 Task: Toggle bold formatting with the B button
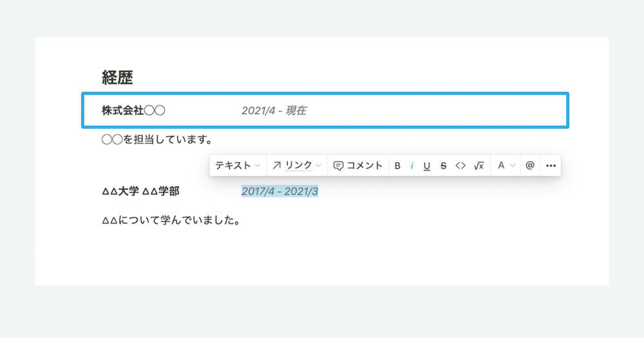pos(397,165)
